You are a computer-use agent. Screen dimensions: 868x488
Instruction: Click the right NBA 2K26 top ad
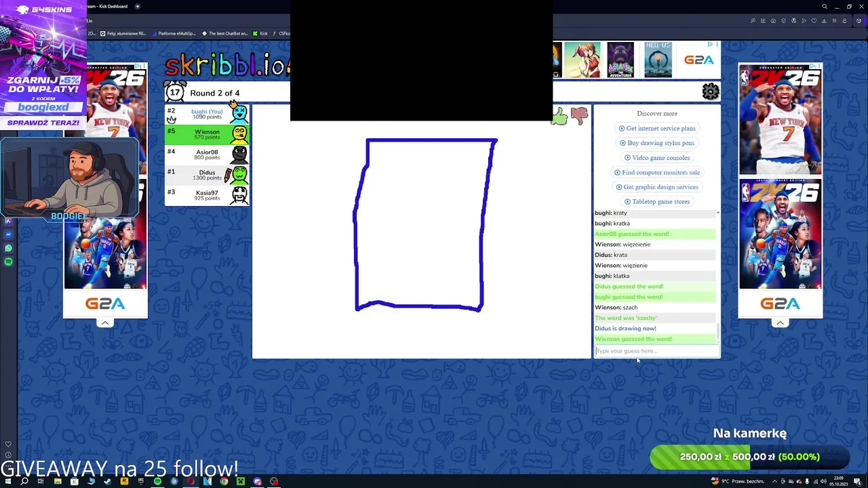click(780, 119)
